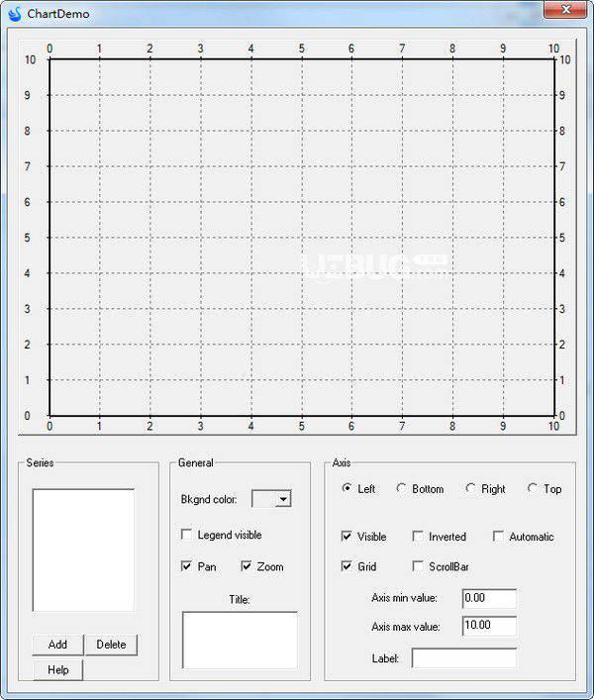The height and width of the screenshot is (700, 594).
Task: Close the ChartDemo window
Action: click(565, 9)
